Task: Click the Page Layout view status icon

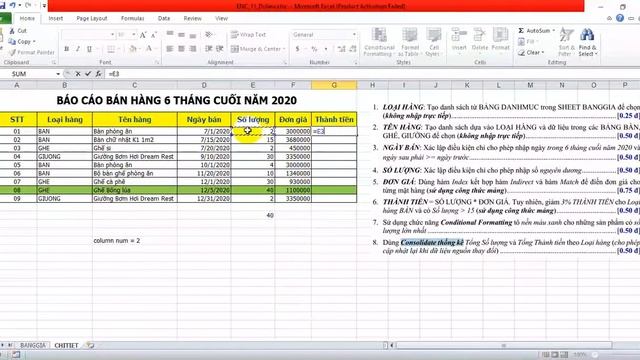Action: (555, 355)
